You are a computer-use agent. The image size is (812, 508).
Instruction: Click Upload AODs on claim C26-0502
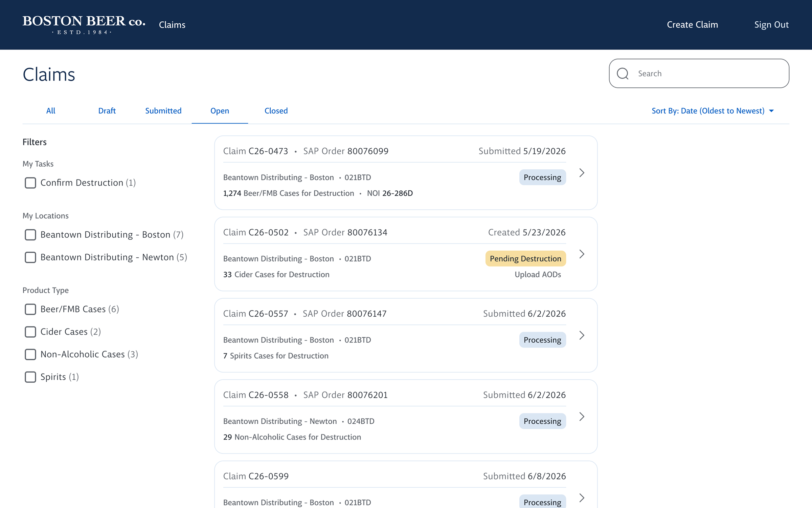point(538,274)
